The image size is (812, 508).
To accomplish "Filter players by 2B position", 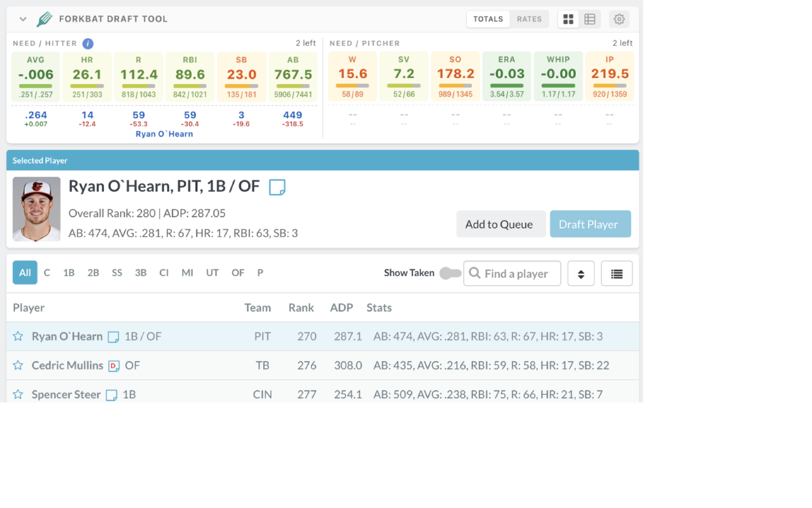I will pos(93,272).
